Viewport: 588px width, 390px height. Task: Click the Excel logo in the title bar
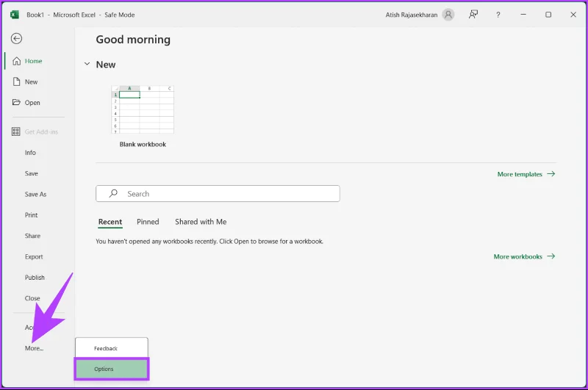[x=14, y=15]
